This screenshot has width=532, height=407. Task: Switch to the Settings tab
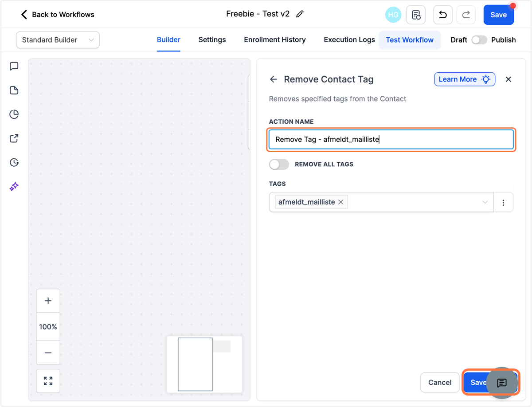(x=212, y=40)
